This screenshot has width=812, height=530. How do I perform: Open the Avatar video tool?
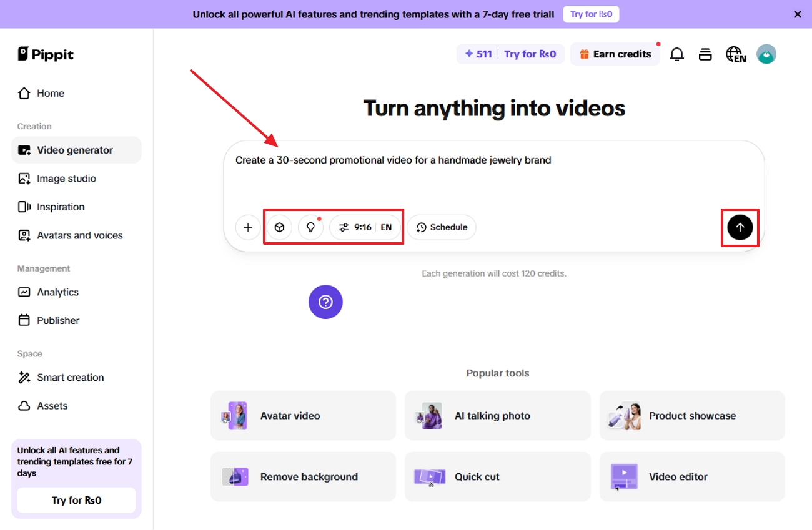(x=303, y=416)
